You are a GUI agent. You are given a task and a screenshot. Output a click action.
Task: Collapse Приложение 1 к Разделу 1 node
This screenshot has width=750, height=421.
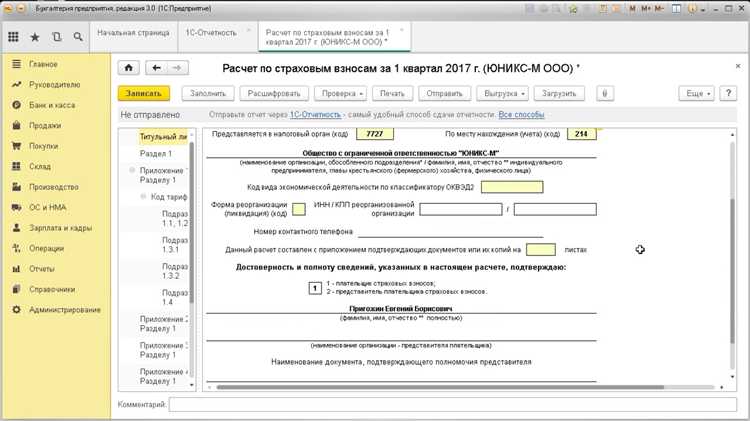pyautogui.click(x=132, y=170)
